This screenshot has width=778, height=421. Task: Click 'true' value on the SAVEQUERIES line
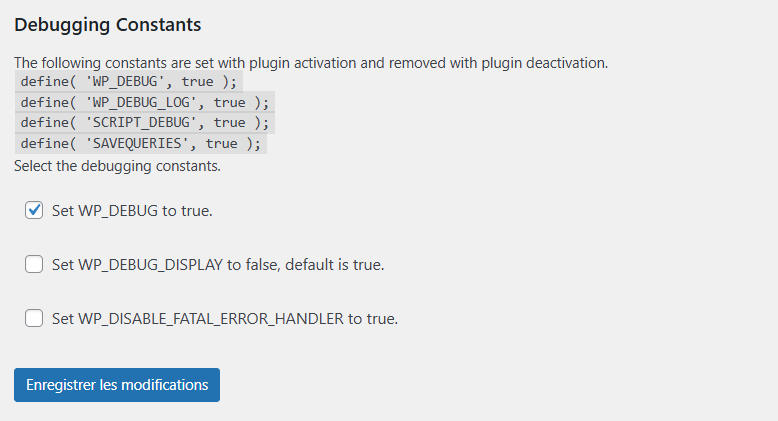(221, 143)
